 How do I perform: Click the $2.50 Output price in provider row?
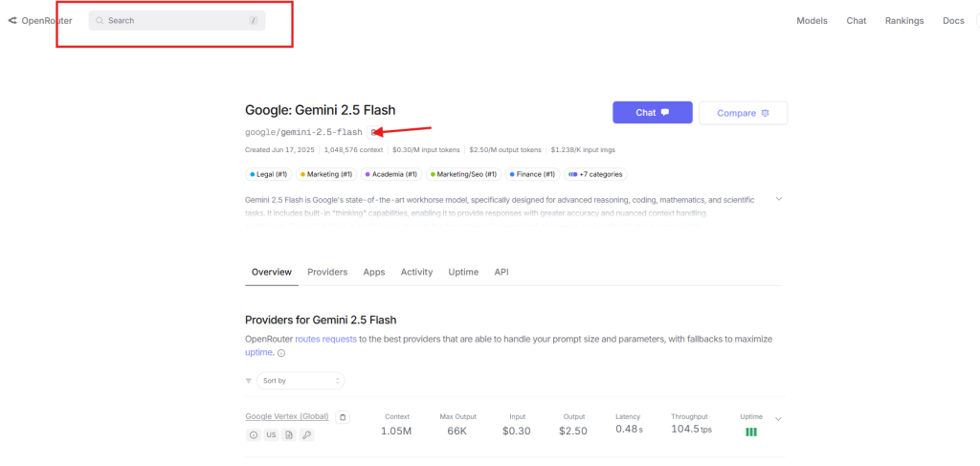573,430
